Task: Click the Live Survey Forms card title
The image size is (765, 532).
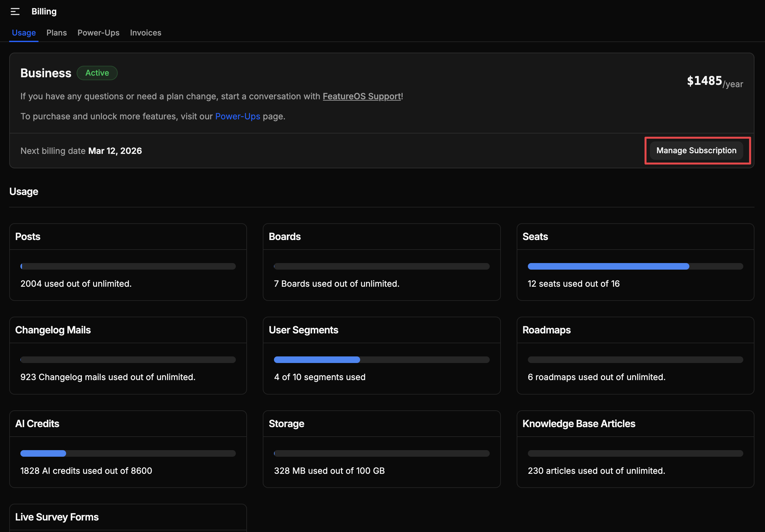Action: tap(57, 517)
